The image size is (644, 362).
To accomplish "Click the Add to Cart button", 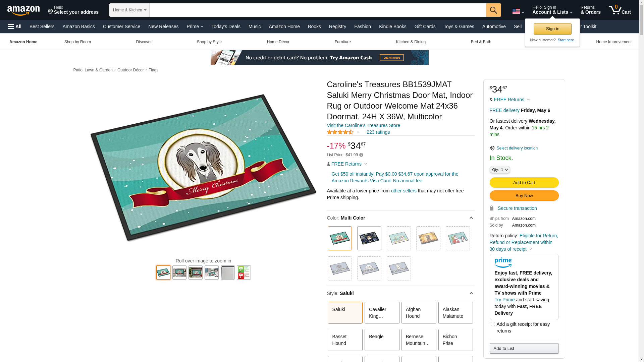I will click(x=524, y=182).
